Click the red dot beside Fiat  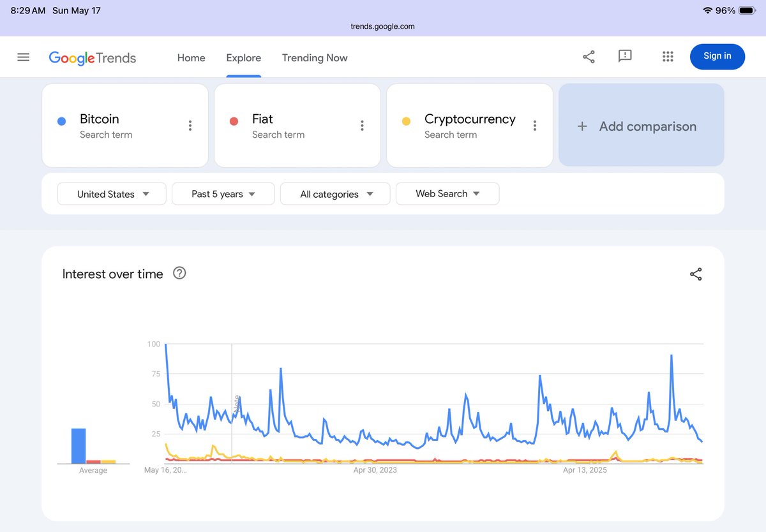tap(234, 121)
